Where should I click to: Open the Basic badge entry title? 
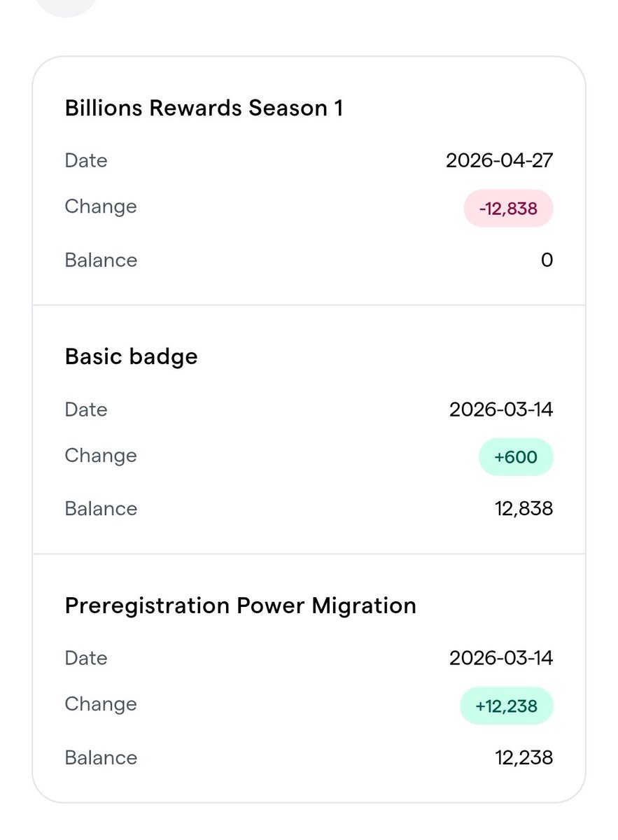pyautogui.click(x=131, y=357)
